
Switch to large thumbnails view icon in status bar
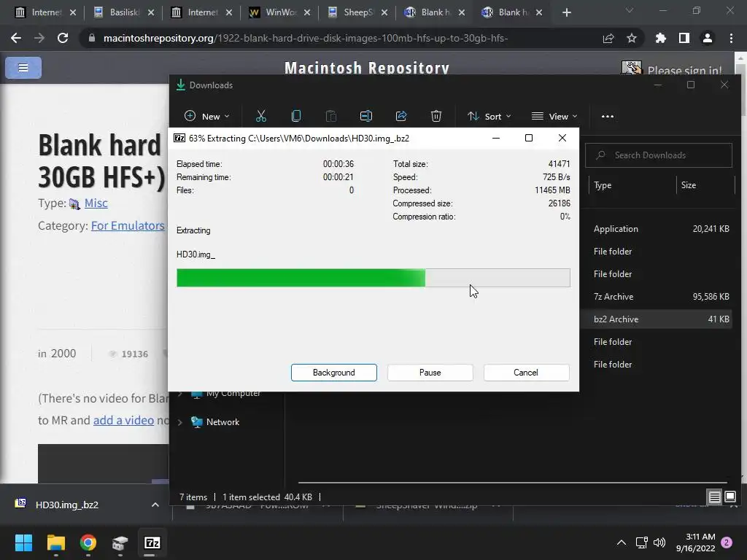click(729, 497)
